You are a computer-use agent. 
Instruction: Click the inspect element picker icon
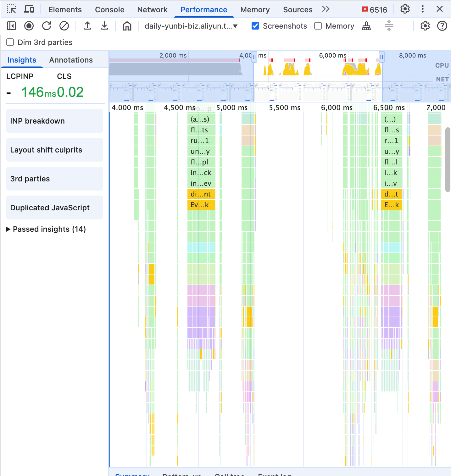pos(11,9)
